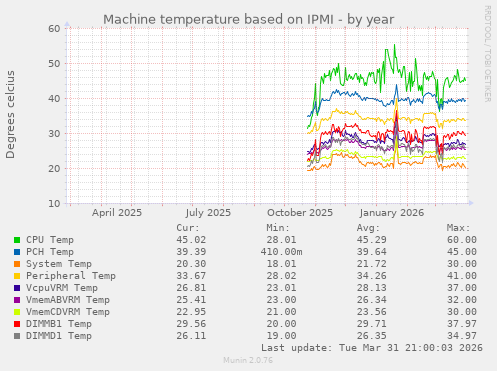The width and height of the screenshot is (497, 371).
Task: Click the 40 y-axis tick label
Action: coord(54,99)
